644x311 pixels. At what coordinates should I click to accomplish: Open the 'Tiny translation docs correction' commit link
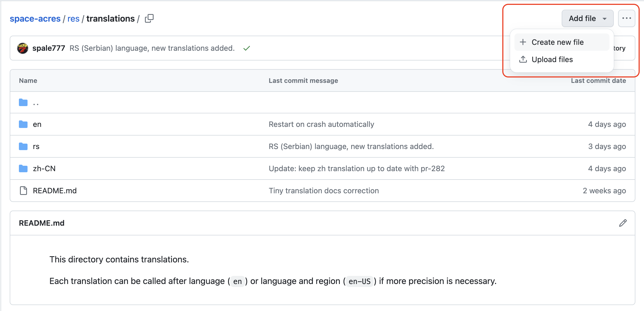tap(324, 191)
